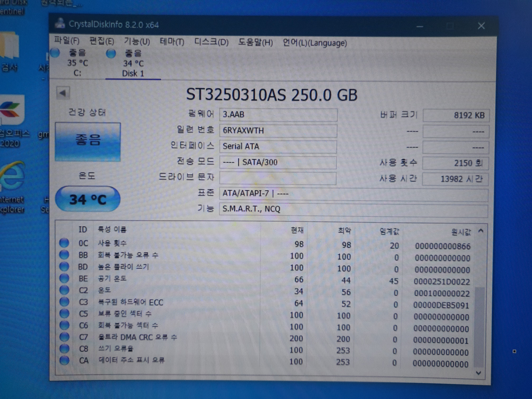Screen dimensions: 532x399
Task: Select the 데이터 주소 표시 오류 row name
Action: pyautogui.click(x=131, y=360)
